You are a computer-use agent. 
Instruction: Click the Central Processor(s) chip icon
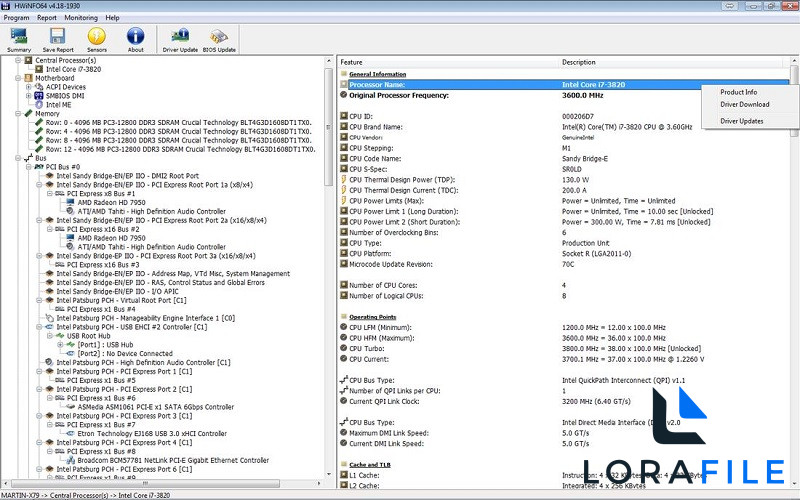click(29, 60)
